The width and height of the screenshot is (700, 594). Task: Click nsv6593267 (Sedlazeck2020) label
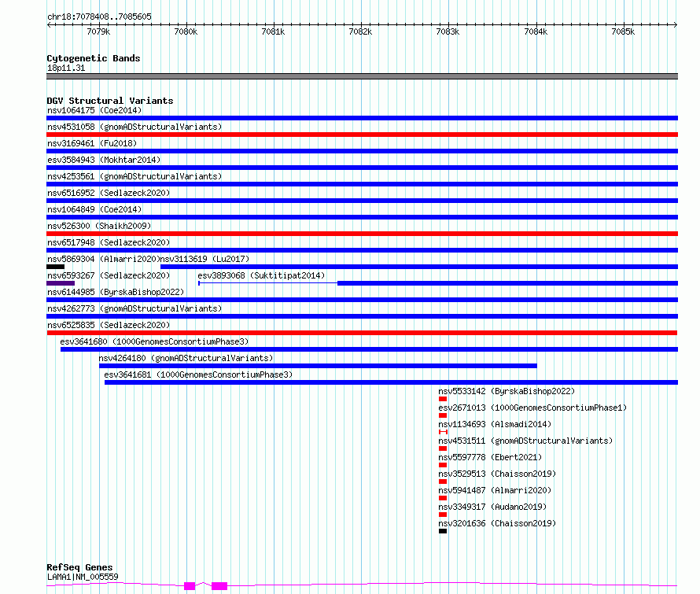109,275
